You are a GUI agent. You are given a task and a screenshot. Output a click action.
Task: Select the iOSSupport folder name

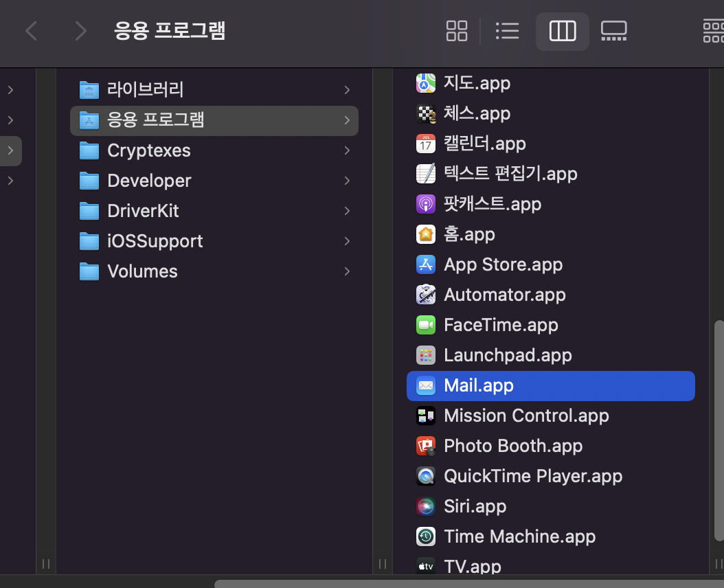click(x=155, y=241)
